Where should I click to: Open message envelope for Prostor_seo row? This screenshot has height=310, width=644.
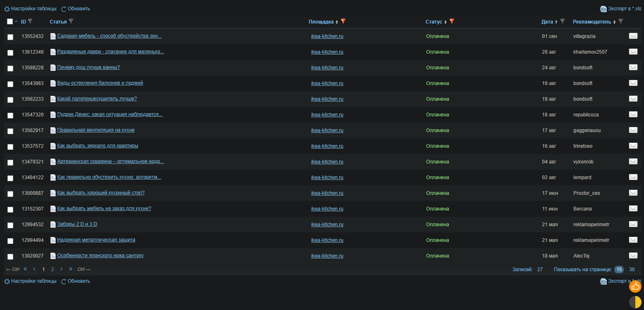coord(633,193)
